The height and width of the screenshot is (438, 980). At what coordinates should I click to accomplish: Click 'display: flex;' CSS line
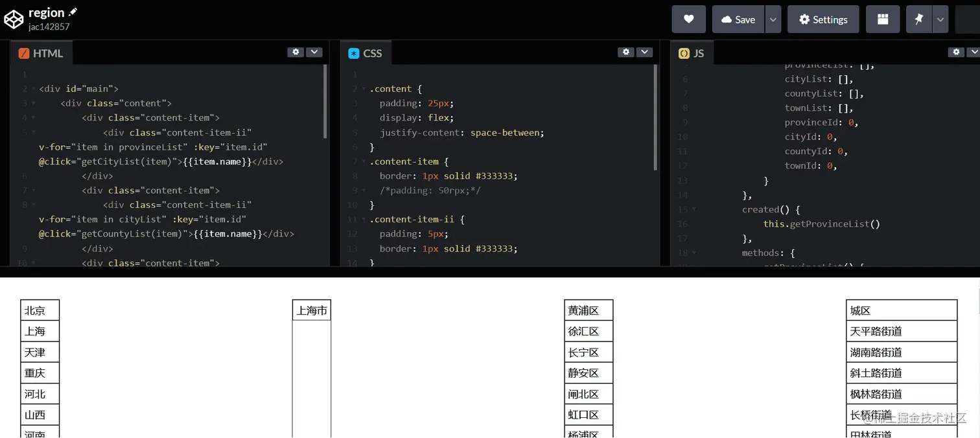[417, 118]
